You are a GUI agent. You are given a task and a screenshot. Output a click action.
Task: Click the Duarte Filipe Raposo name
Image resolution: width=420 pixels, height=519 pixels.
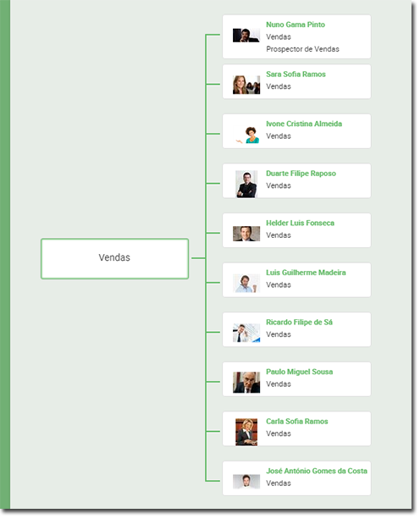click(301, 174)
